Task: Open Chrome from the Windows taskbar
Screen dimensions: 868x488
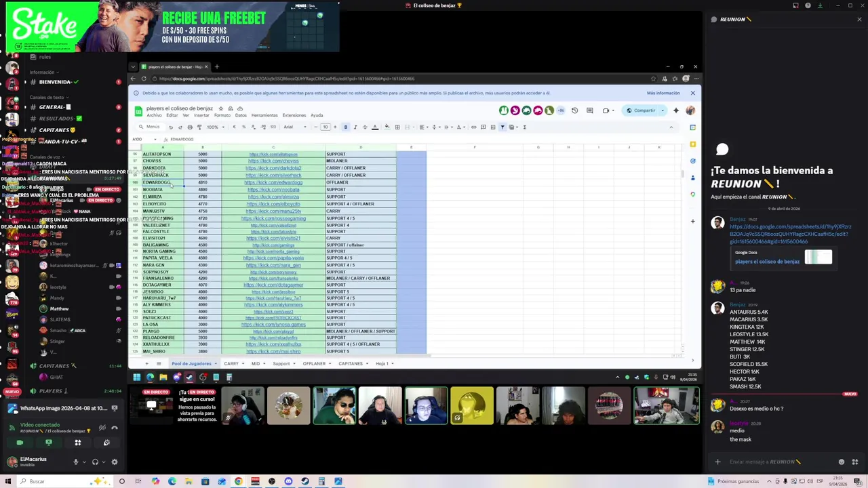Action: point(238,481)
